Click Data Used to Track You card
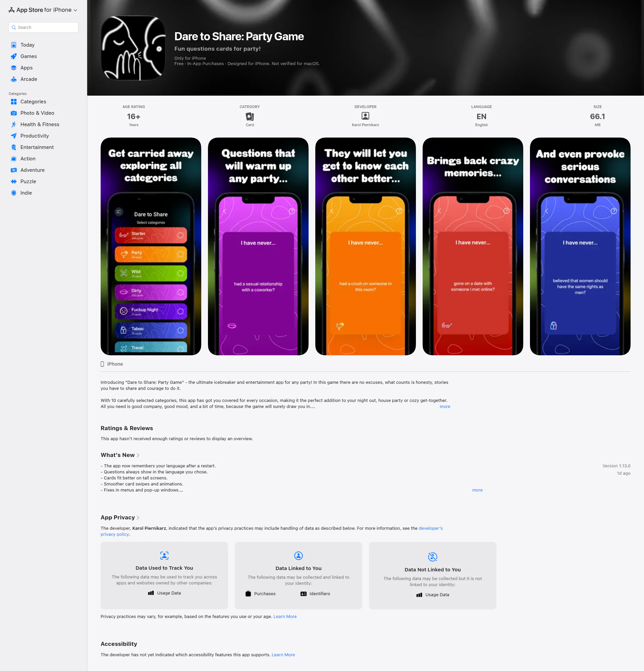The height and width of the screenshot is (671, 644). (164, 575)
